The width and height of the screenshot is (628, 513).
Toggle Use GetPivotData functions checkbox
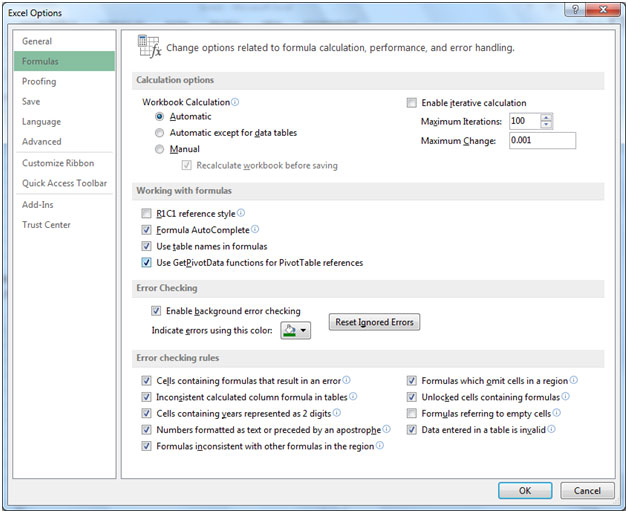pyautogui.click(x=147, y=263)
